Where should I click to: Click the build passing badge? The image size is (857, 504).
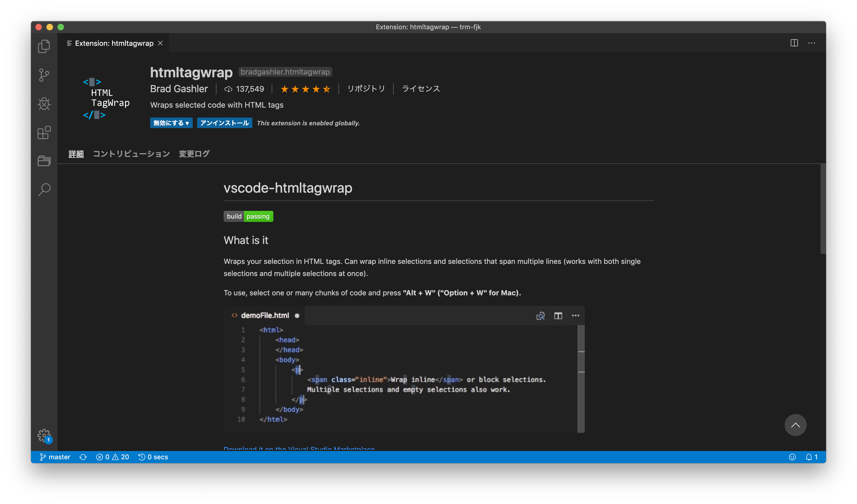(x=248, y=216)
